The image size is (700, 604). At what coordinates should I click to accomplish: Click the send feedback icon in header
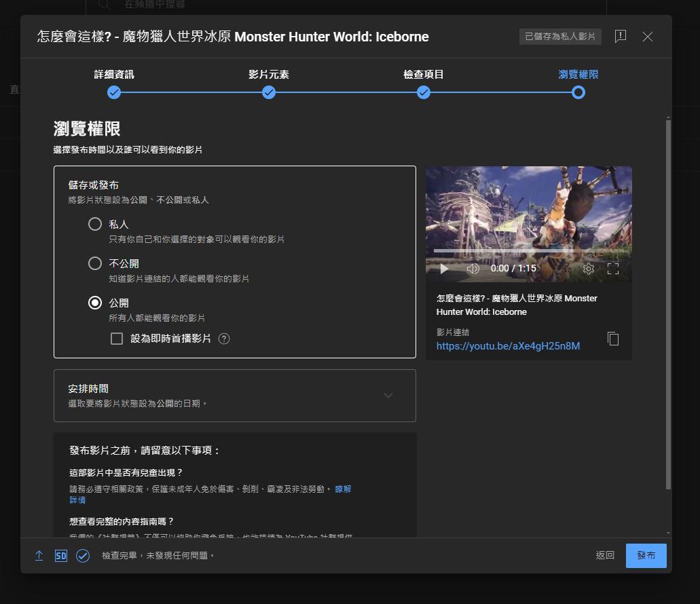tap(620, 37)
